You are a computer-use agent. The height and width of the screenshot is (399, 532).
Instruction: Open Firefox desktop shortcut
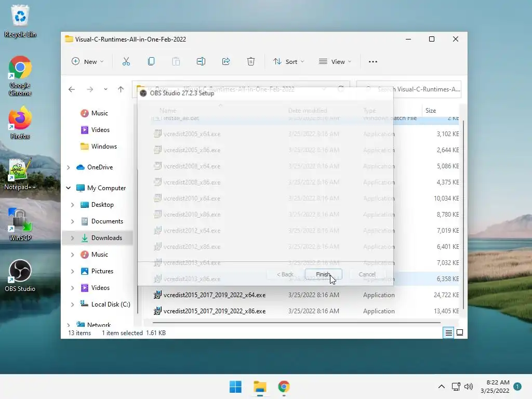click(x=20, y=123)
